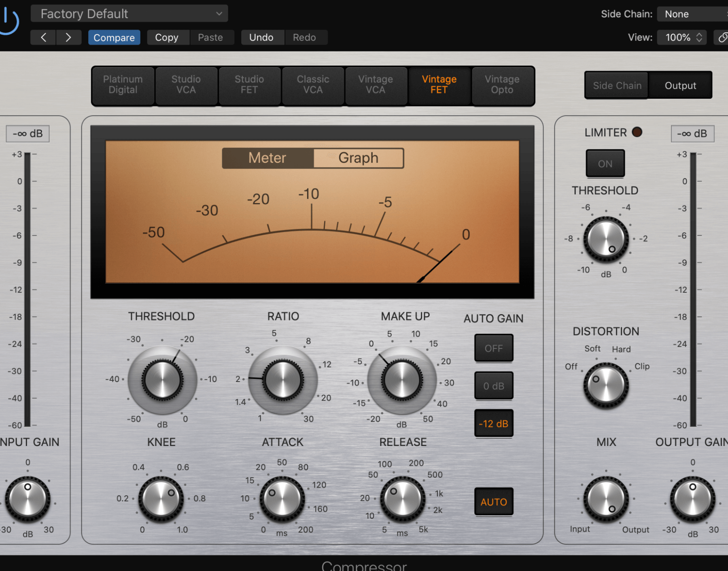Click the link icon beside View
Viewport: 728px width, 571px height.
coord(722,38)
